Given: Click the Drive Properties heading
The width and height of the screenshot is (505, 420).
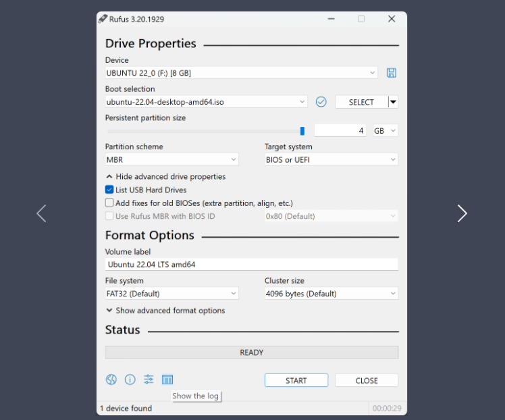Looking at the screenshot, I should click(151, 43).
